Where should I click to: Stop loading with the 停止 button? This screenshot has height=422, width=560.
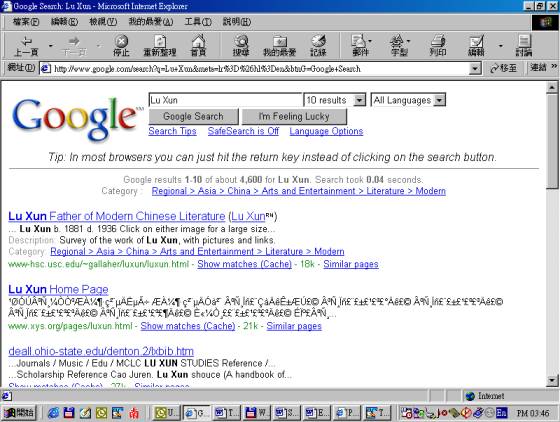(121, 46)
